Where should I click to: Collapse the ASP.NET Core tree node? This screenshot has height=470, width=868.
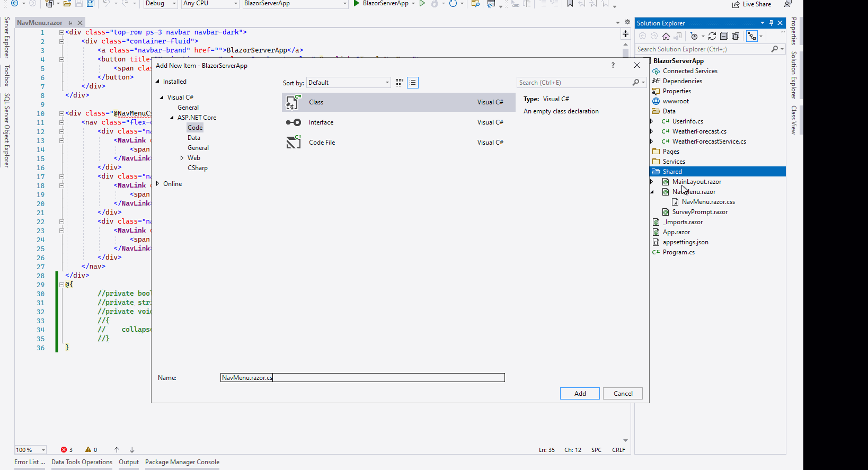click(172, 118)
